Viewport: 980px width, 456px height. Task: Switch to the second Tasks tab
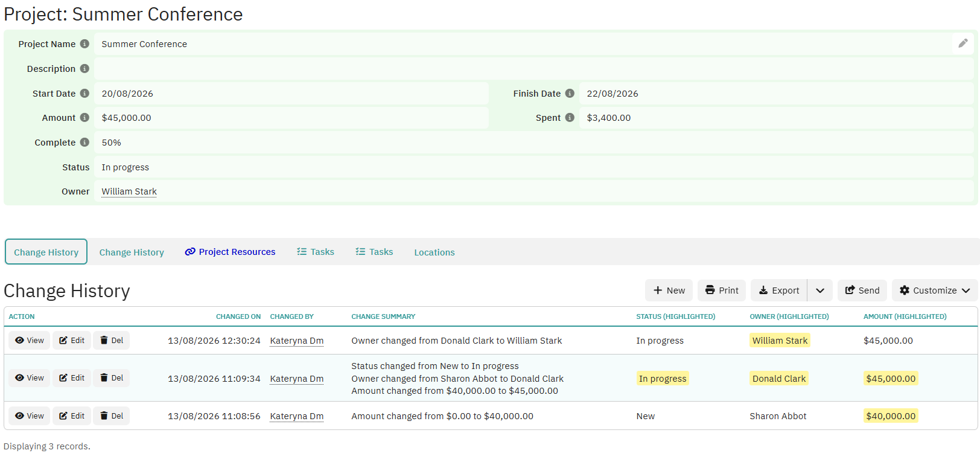click(374, 252)
